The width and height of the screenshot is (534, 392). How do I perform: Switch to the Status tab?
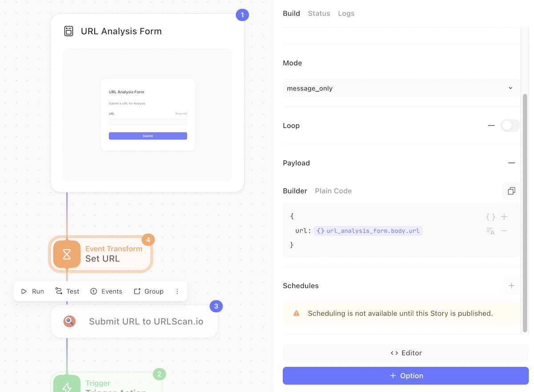[319, 13]
